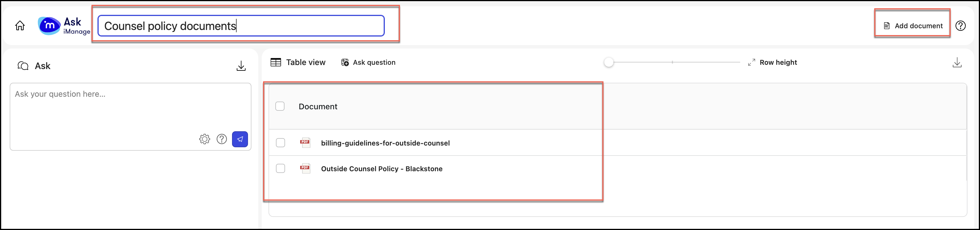Open the Ask question panel
This screenshot has width=980, height=230.
(x=367, y=62)
